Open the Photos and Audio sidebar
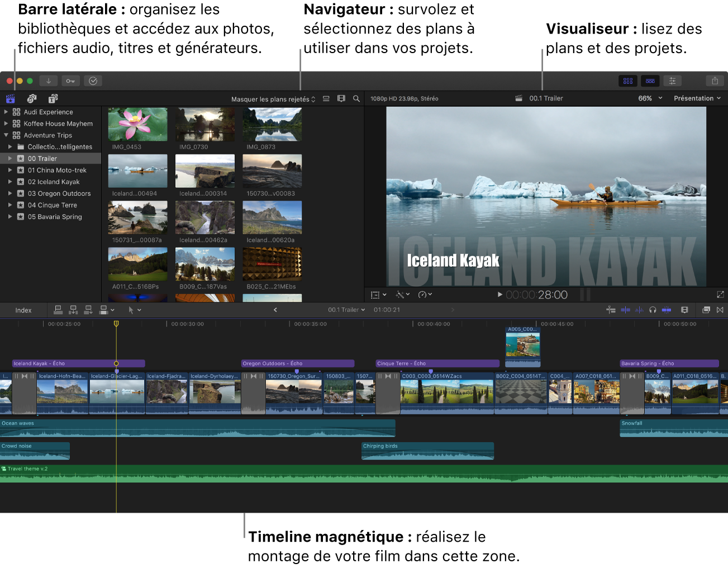 [32, 99]
